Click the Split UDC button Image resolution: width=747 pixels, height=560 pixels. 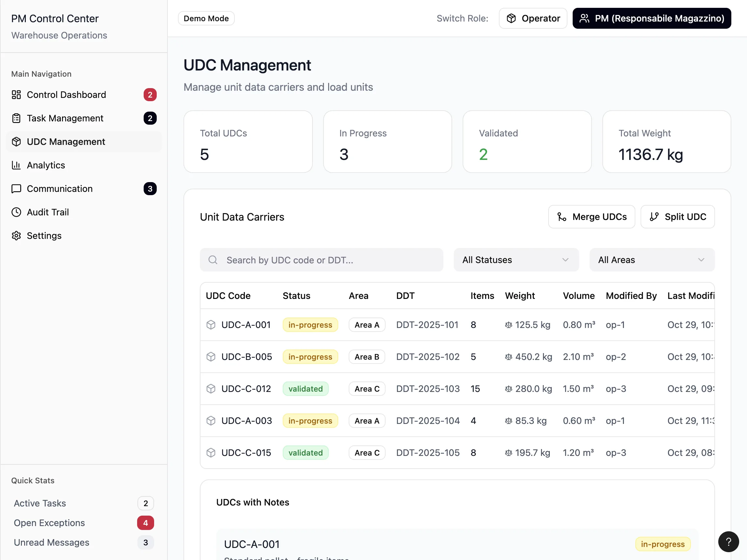click(677, 217)
